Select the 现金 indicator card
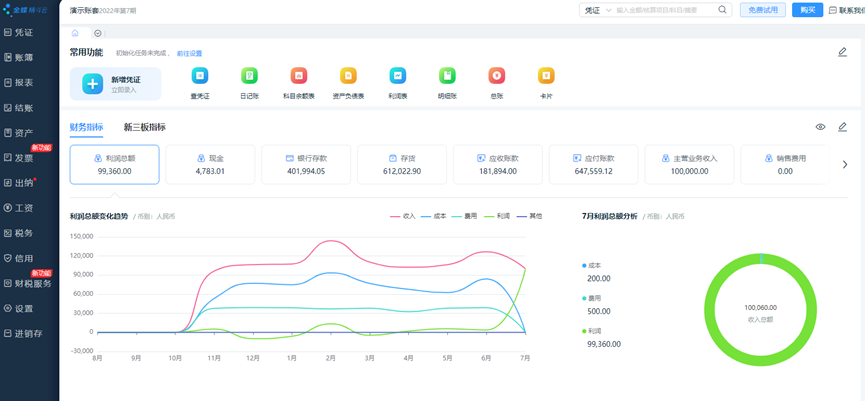Screen dimensions: 865x401 coord(210,164)
